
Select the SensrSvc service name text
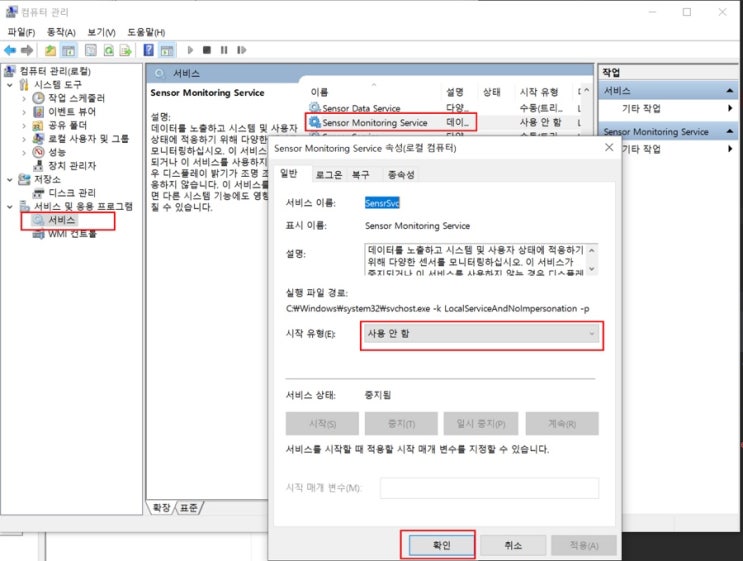click(x=382, y=203)
